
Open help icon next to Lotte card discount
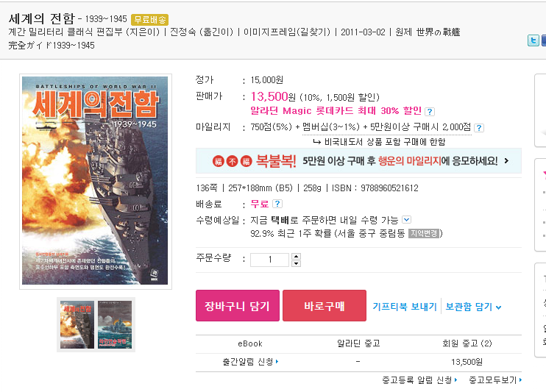(x=430, y=112)
